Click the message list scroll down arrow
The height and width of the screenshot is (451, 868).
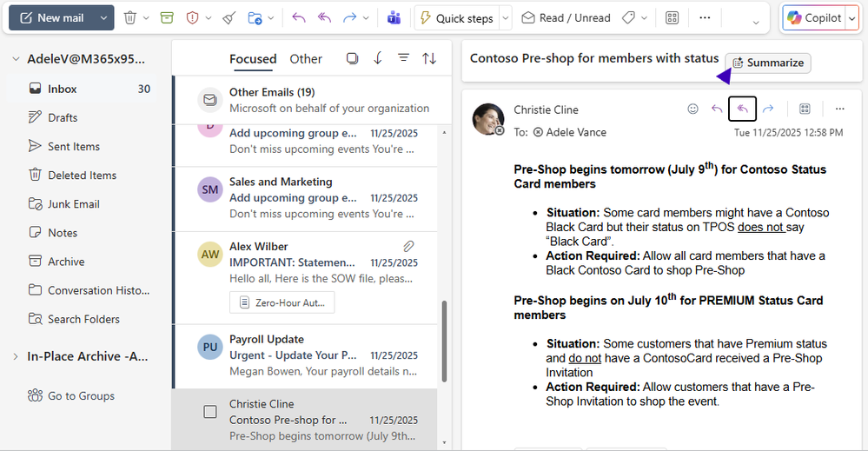point(444,442)
